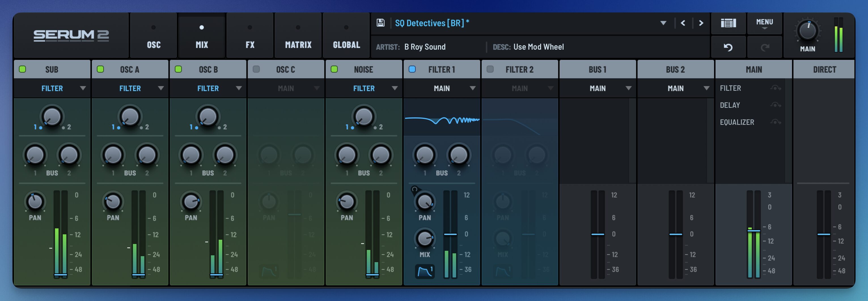Click the NOISE PAN knob

coord(347,202)
